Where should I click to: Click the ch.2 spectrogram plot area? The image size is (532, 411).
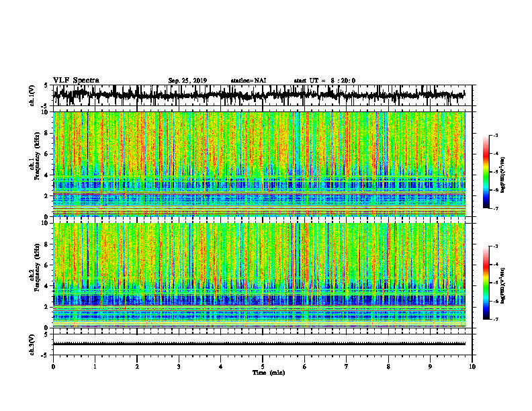point(259,275)
